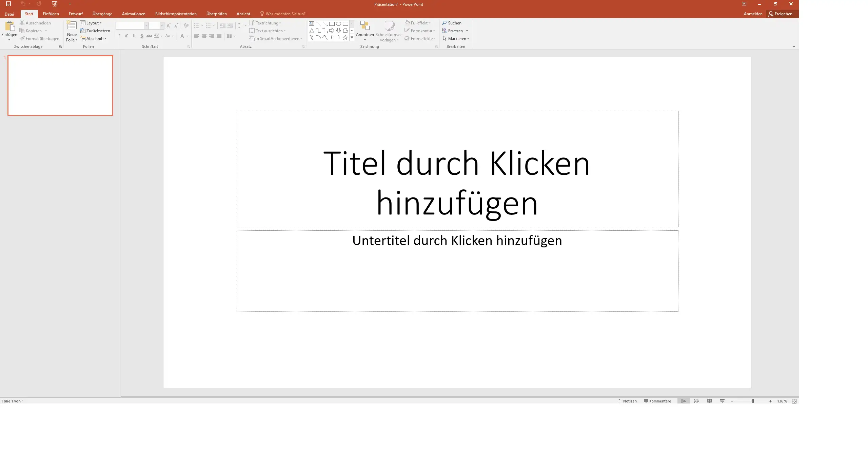The image size is (868, 470).
Task: Start slideshow from beginning via quick access icon
Action: tap(55, 4)
